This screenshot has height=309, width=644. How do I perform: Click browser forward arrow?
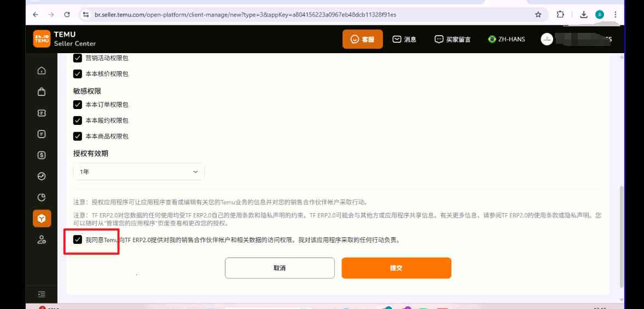[51, 14]
